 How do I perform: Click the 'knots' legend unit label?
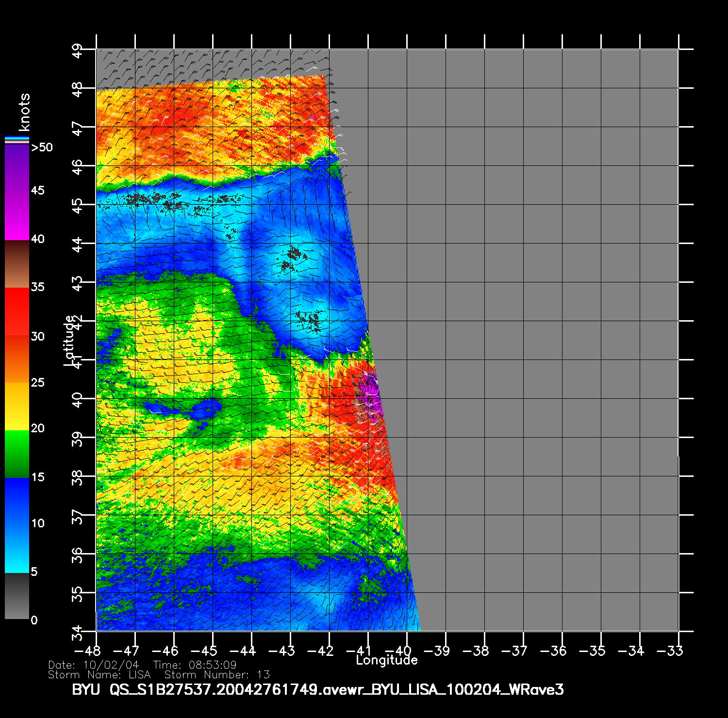[24, 112]
